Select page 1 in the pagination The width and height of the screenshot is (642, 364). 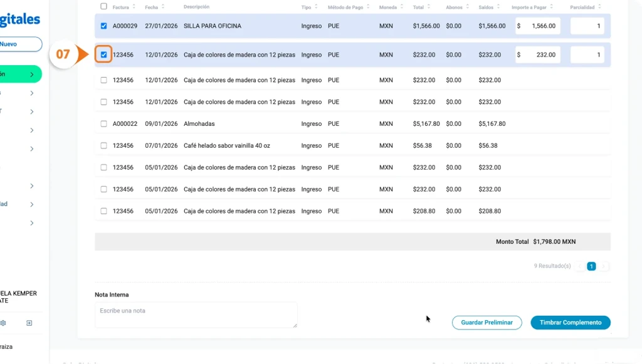[x=591, y=266]
